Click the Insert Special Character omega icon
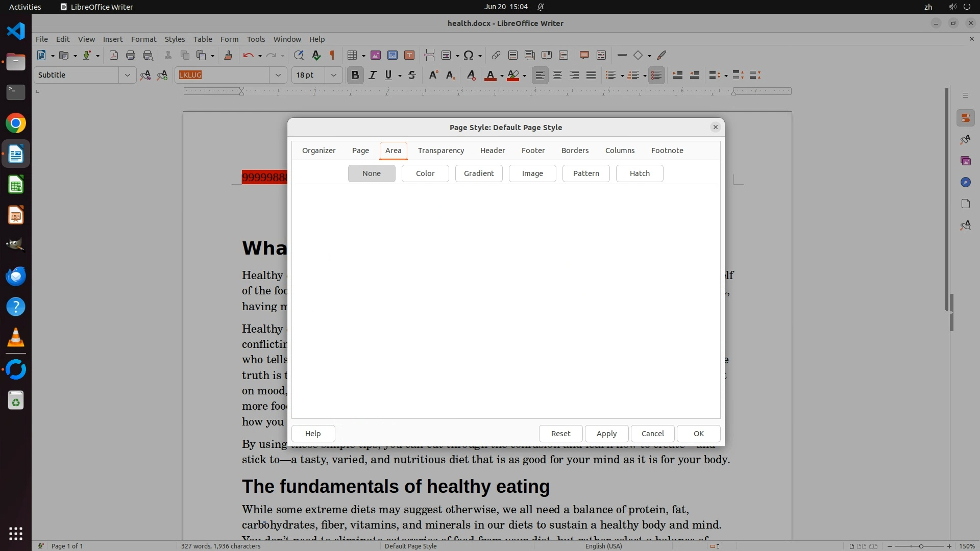 pyautogui.click(x=468, y=55)
